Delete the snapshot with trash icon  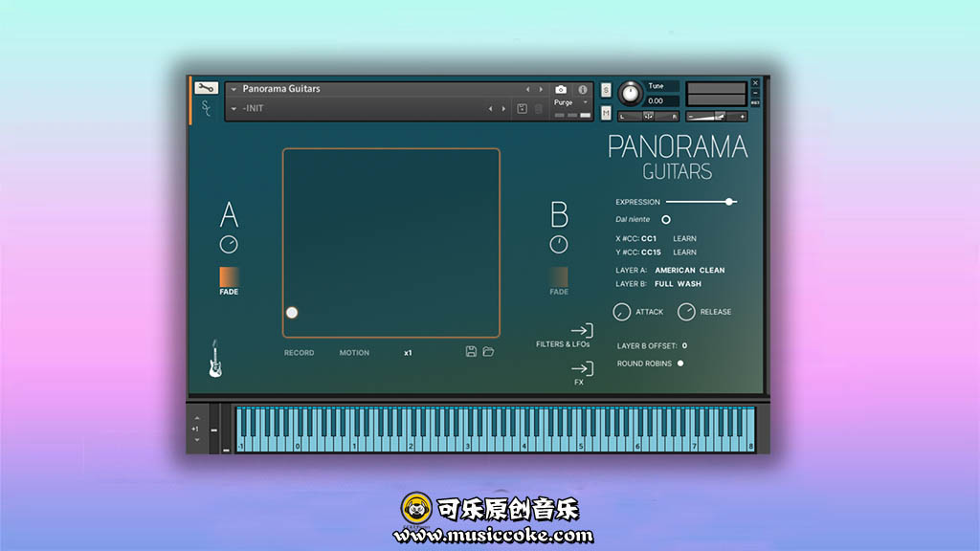tap(538, 109)
